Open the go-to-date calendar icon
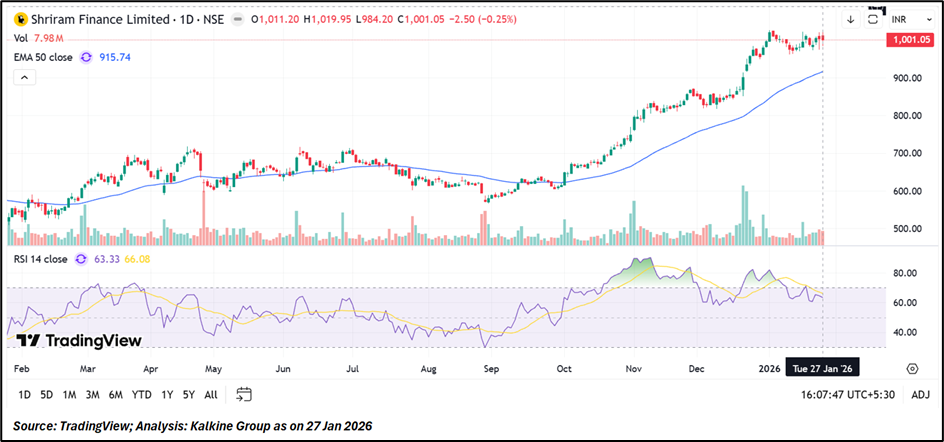Image resolution: width=944 pixels, height=442 pixels. 243,394
